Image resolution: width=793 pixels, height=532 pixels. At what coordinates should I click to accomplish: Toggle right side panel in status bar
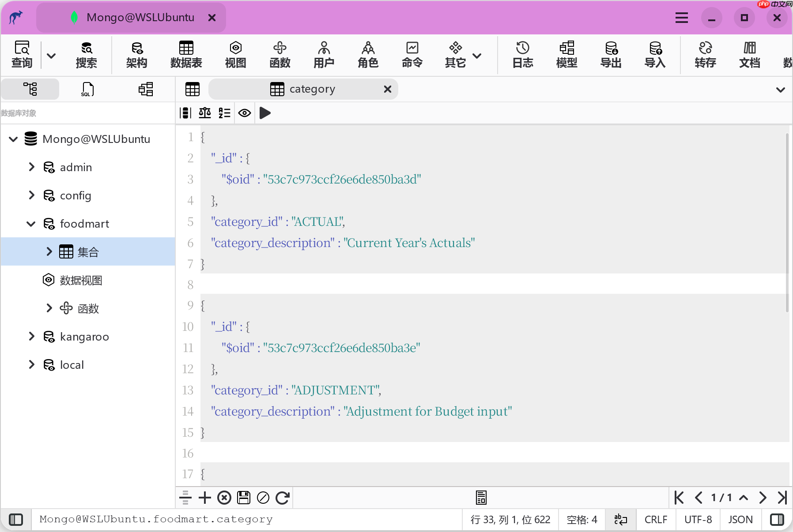(777, 520)
